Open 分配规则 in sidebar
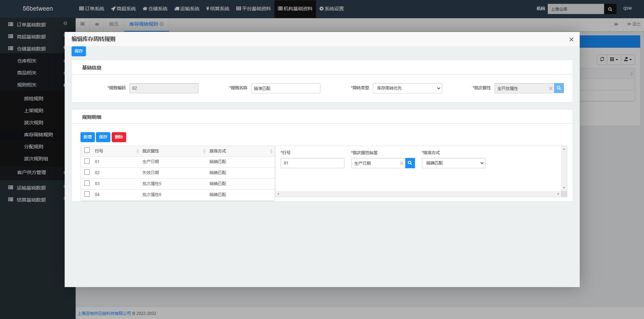 (x=34, y=147)
